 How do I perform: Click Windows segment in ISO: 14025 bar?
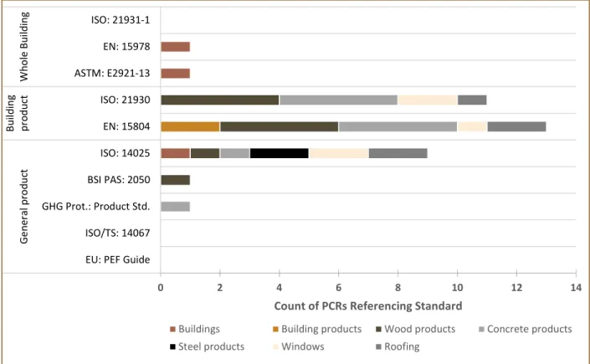click(x=339, y=153)
